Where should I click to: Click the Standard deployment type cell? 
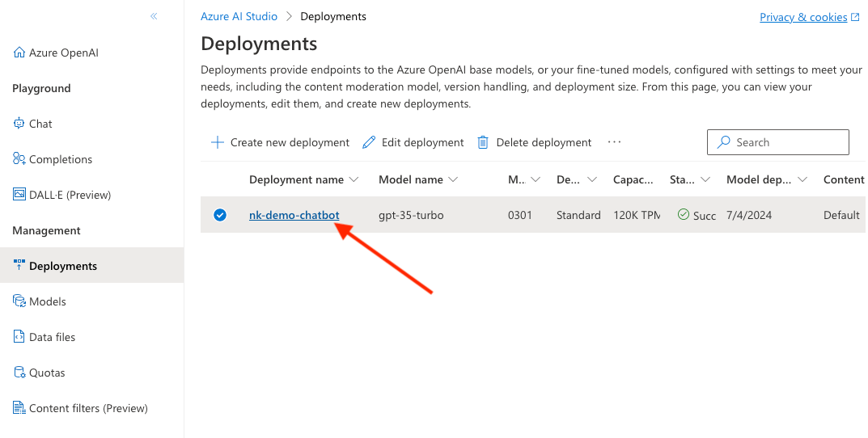tap(578, 215)
